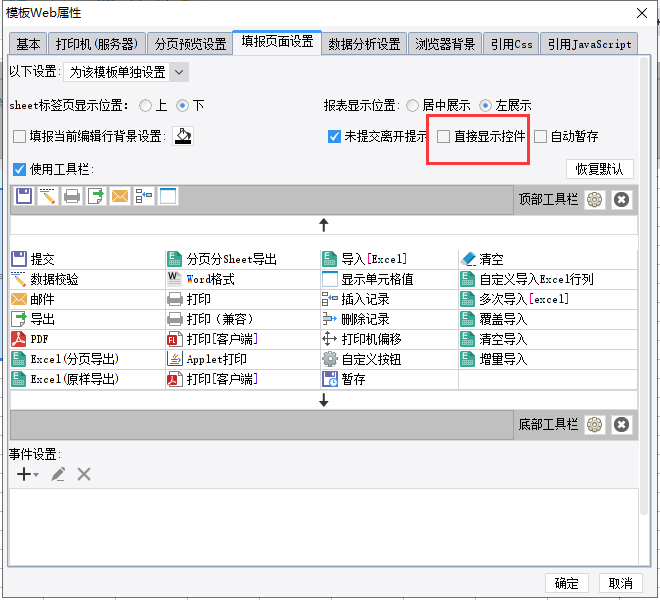This screenshot has height=600, width=660.
Task: Select Excel(分页导出) item
Action: point(87,359)
